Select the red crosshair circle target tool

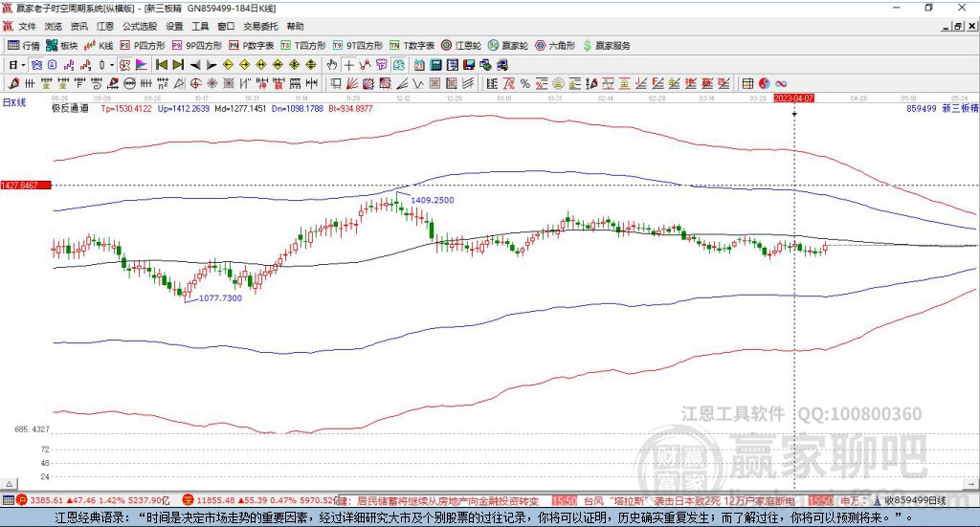tap(195, 83)
